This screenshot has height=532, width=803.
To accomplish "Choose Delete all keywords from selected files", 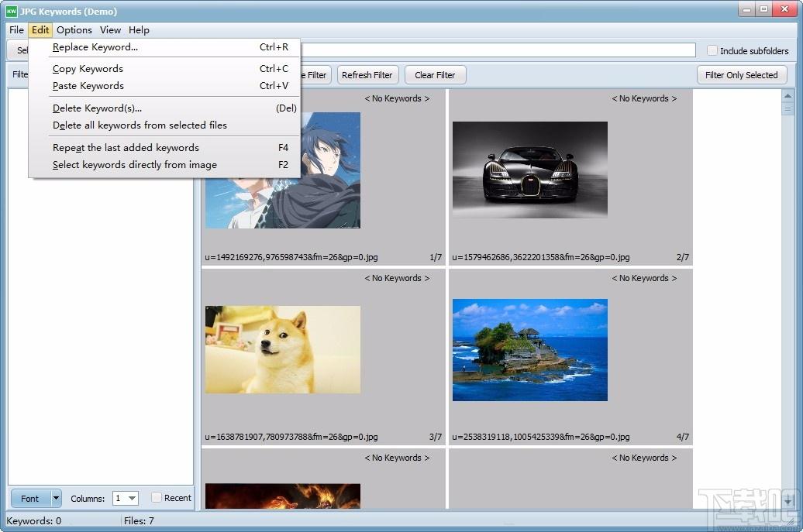I will pyautogui.click(x=164, y=125).
